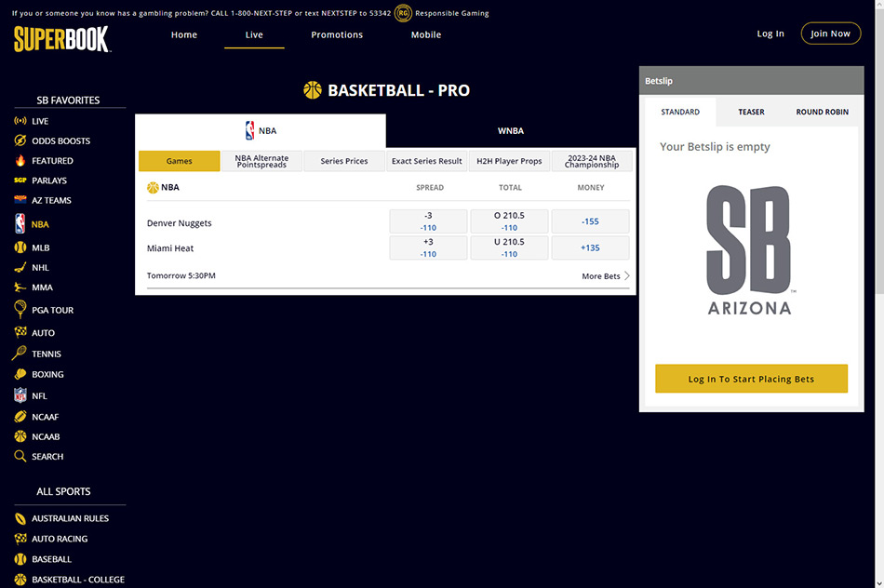Image resolution: width=884 pixels, height=588 pixels.
Task: Click the MMA fighter icon
Action: pyautogui.click(x=20, y=287)
